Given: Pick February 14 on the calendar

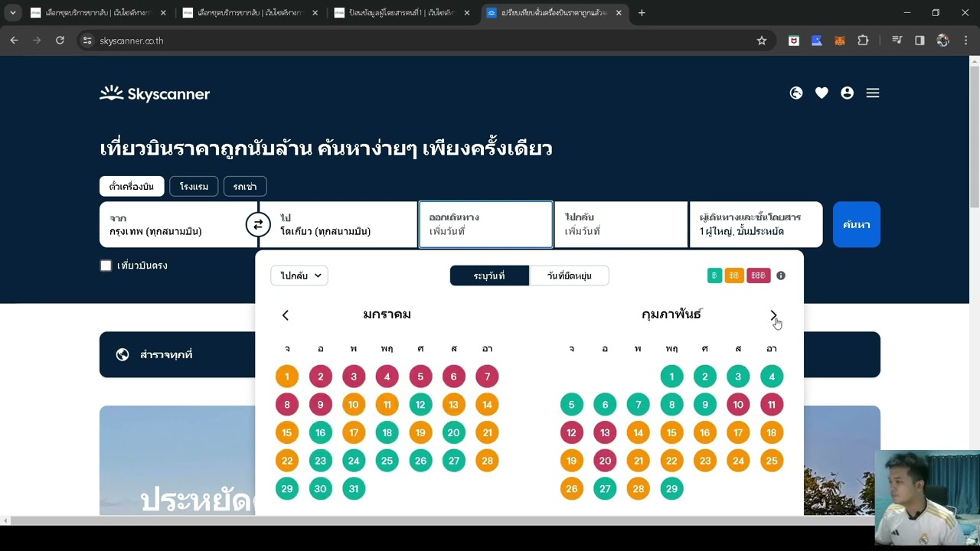Looking at the screenshot, I should tap(639, 432).
